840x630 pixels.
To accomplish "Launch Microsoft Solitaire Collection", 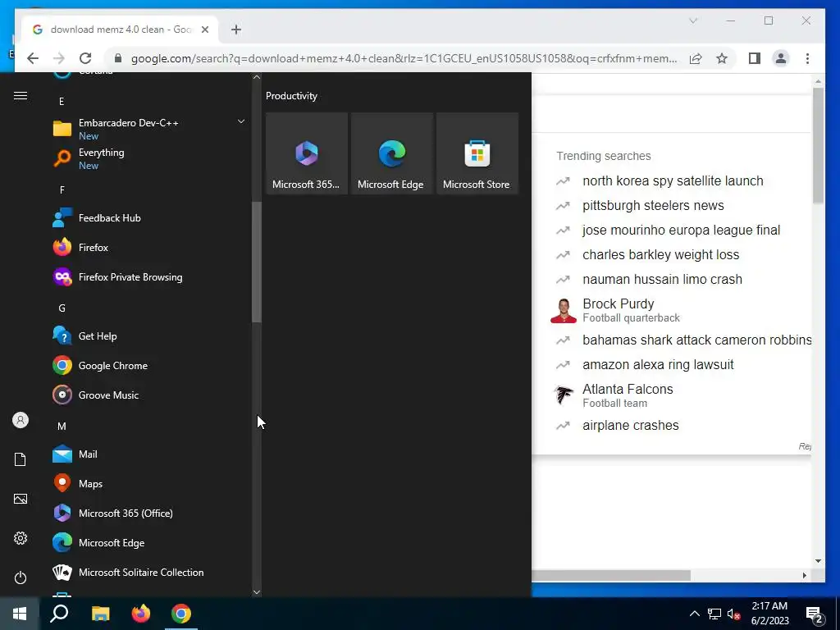I will (x=148, y=572).
